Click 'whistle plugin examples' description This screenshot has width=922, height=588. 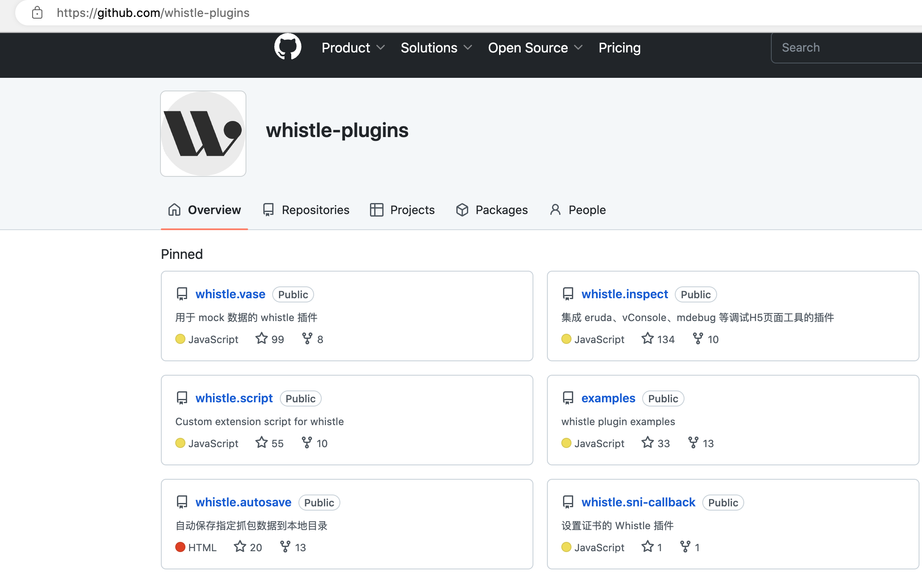coord(618,421)
